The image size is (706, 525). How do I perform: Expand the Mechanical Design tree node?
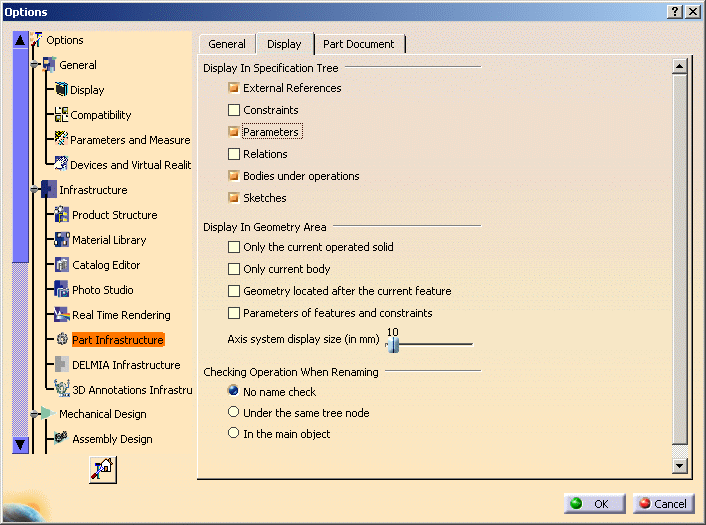coord(35,414)
